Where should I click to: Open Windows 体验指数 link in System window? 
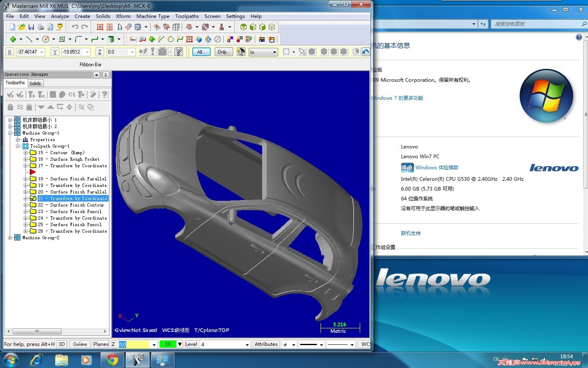click(x=437, y=168)
